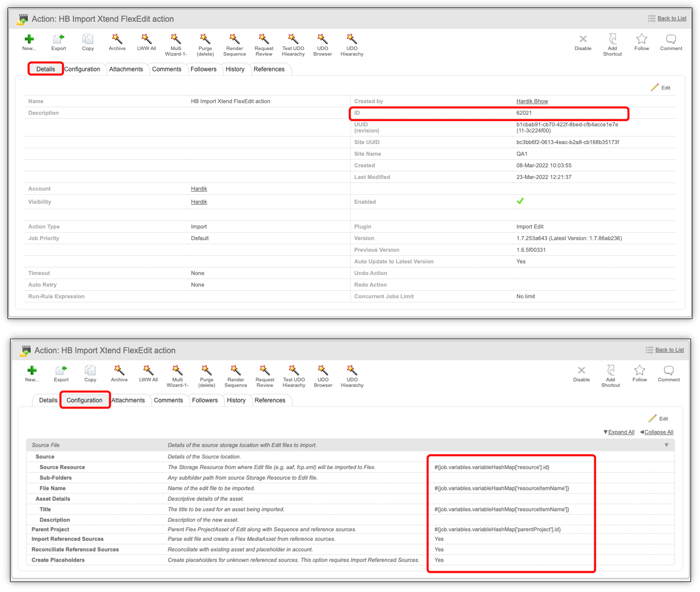This screenshot has width=700, height=592.
Task: Open the Hardik Bhow creator link
Action: click(x=532, y=101)
